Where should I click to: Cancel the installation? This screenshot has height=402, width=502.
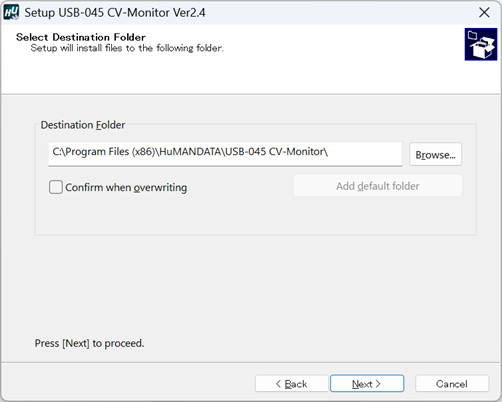(452, 383)
